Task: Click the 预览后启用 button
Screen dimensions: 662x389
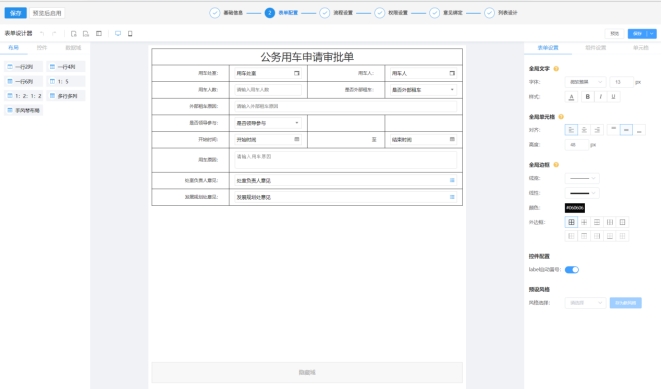Action: pyautogui.click(x=47, y=13)
